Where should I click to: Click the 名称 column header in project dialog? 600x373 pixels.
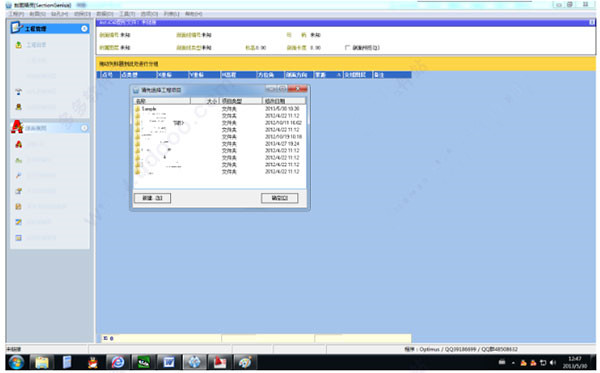point(162,101)
